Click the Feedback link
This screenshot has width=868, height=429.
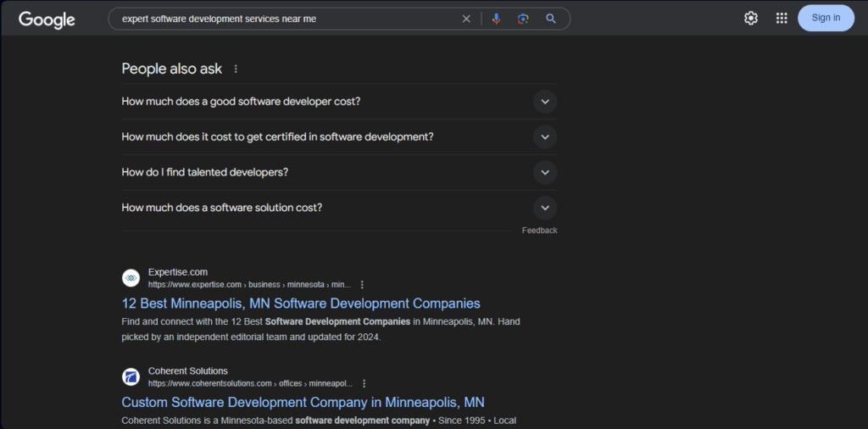point(539,231)
